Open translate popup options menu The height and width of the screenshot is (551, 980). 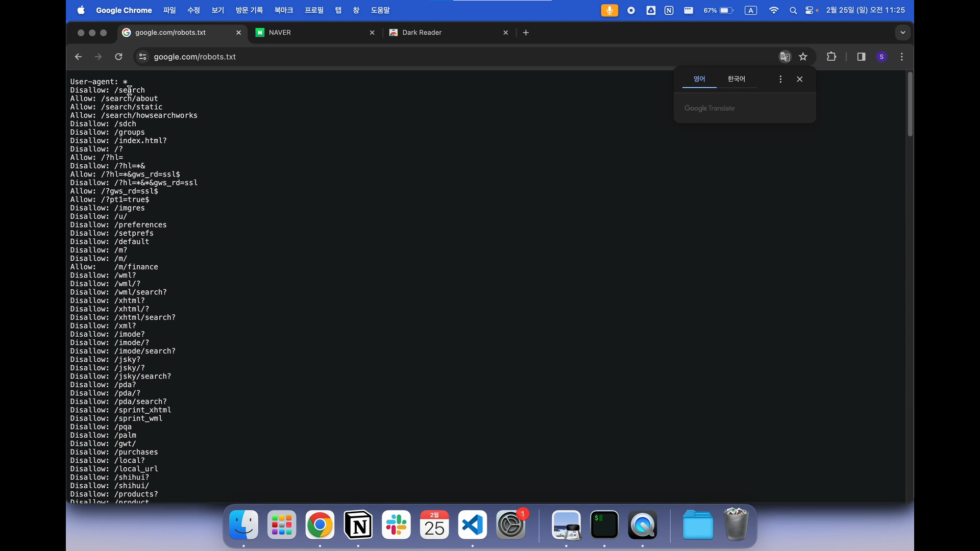(x=780, y=79)
